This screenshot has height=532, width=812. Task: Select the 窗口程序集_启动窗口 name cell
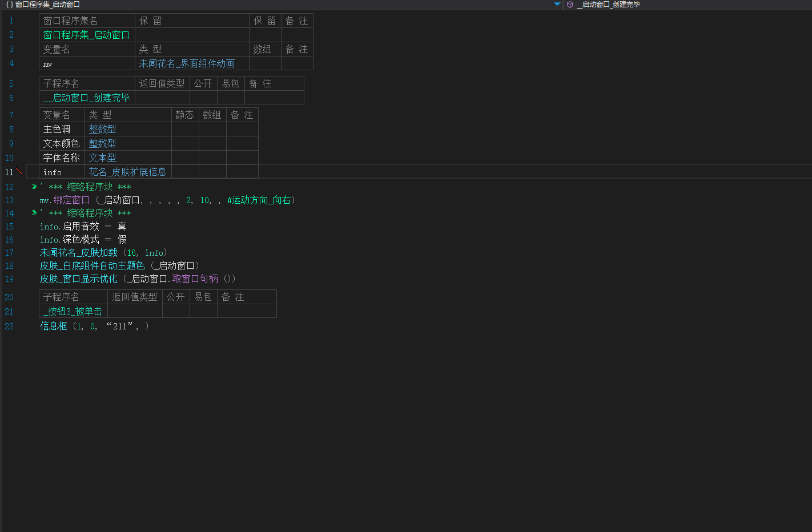pos(87,35)
